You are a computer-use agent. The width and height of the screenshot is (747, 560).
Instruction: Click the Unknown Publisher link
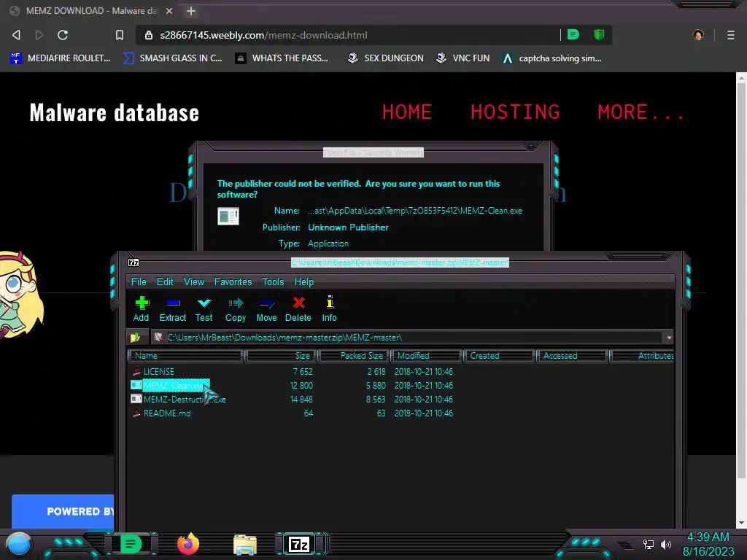pyautogui.click(x=348, y=227)
